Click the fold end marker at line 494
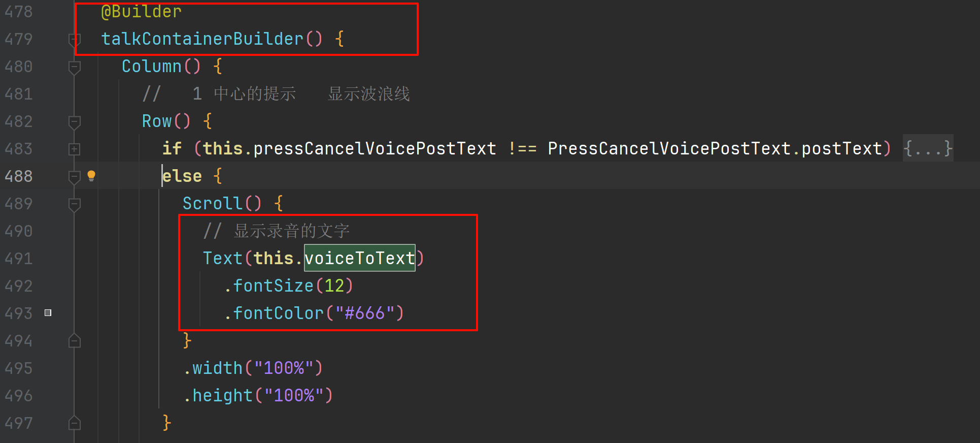 (x=74, y=341)
